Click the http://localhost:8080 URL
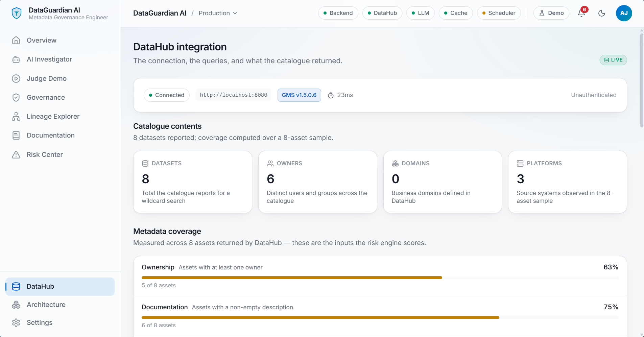The height and width of the screenshot is (337, 644). point(234,95)
